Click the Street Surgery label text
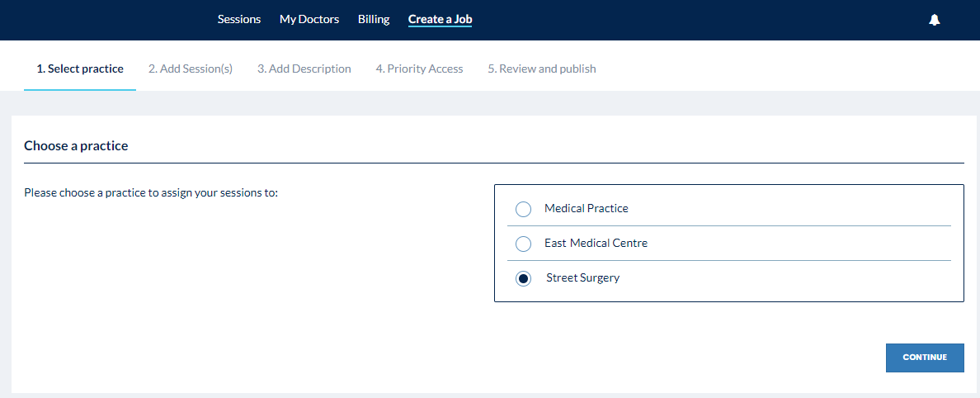This screenshot has height=398, width=980. point(582,277)
